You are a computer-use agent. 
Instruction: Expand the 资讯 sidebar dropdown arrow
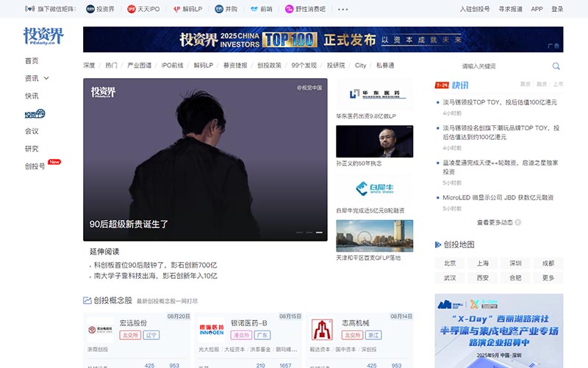point(46,78)
